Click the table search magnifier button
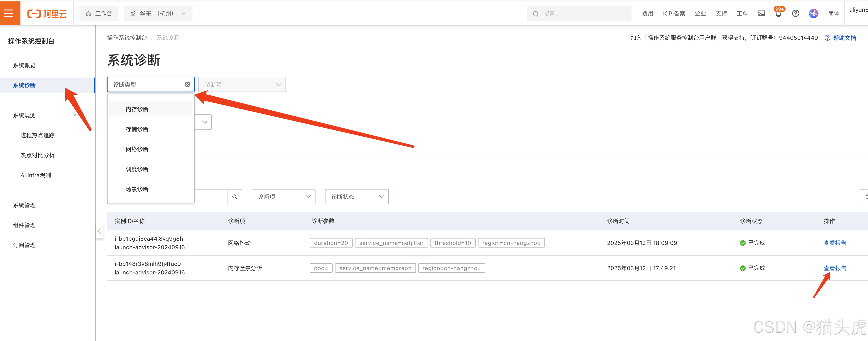Viewport: 868px width, 341px height. point(235,197)
